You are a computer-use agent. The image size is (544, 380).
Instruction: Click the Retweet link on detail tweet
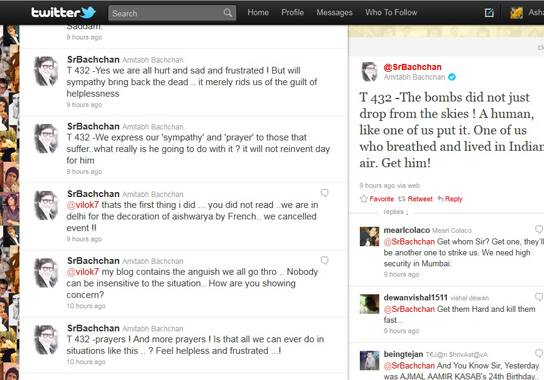(x=420, y=199)
